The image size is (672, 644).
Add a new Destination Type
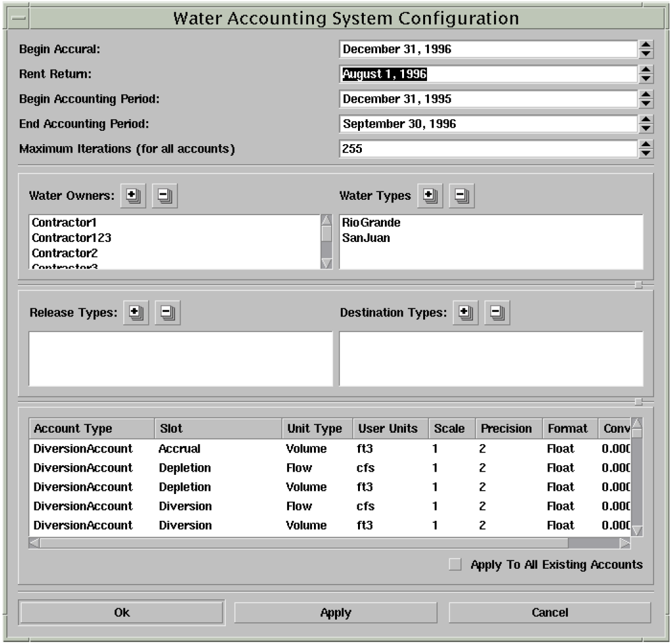(x=467, y=313)
